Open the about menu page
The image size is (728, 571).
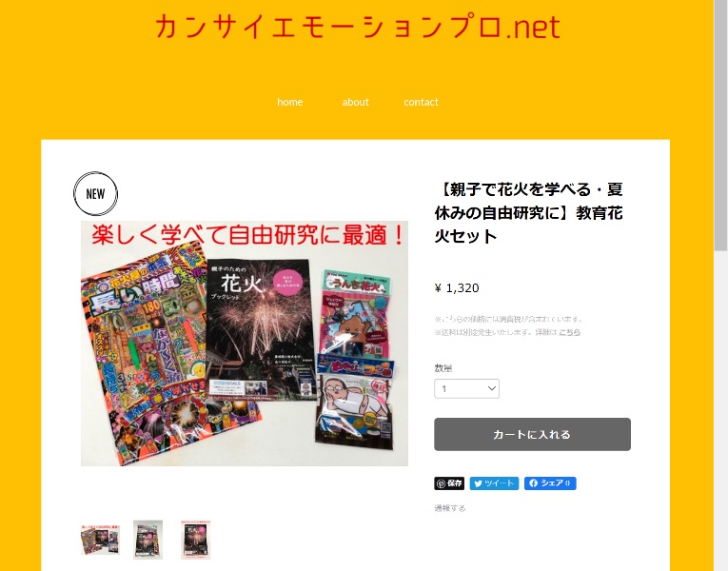pos(355,102)
